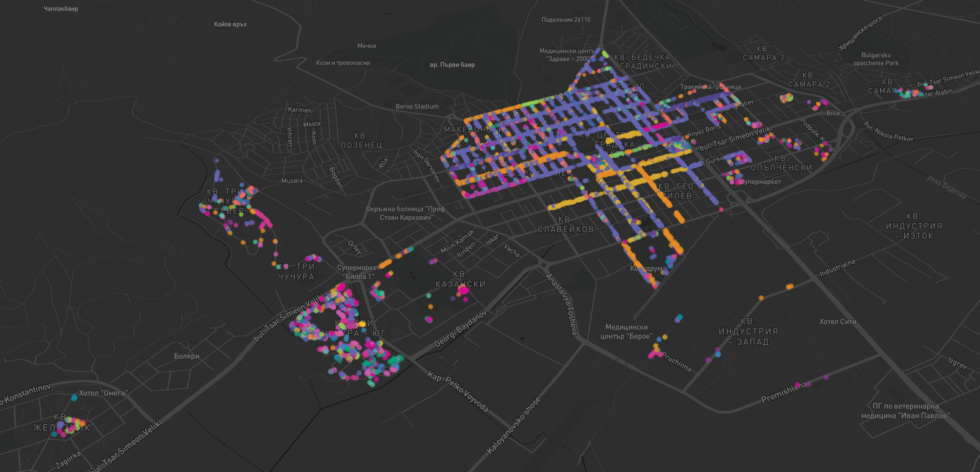This screenshot has width=980, height=472.
Task: Click the 'Petar Alabin' street label
Action: pos(935,93)
